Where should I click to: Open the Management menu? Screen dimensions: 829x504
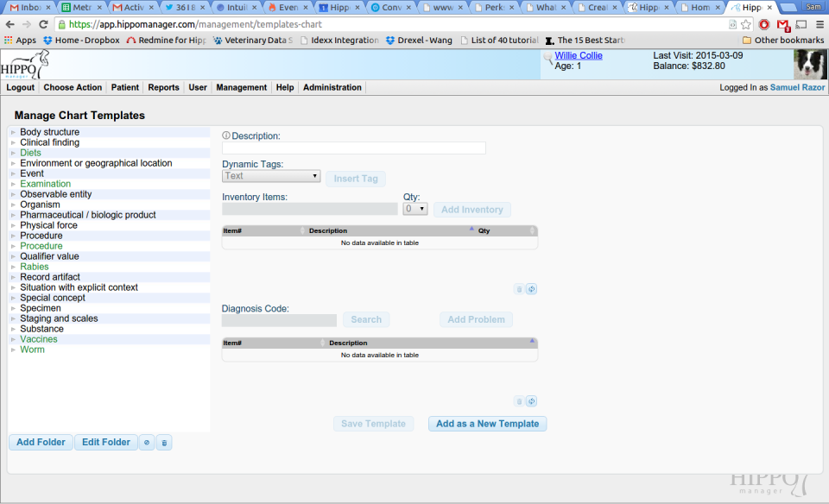242,88
